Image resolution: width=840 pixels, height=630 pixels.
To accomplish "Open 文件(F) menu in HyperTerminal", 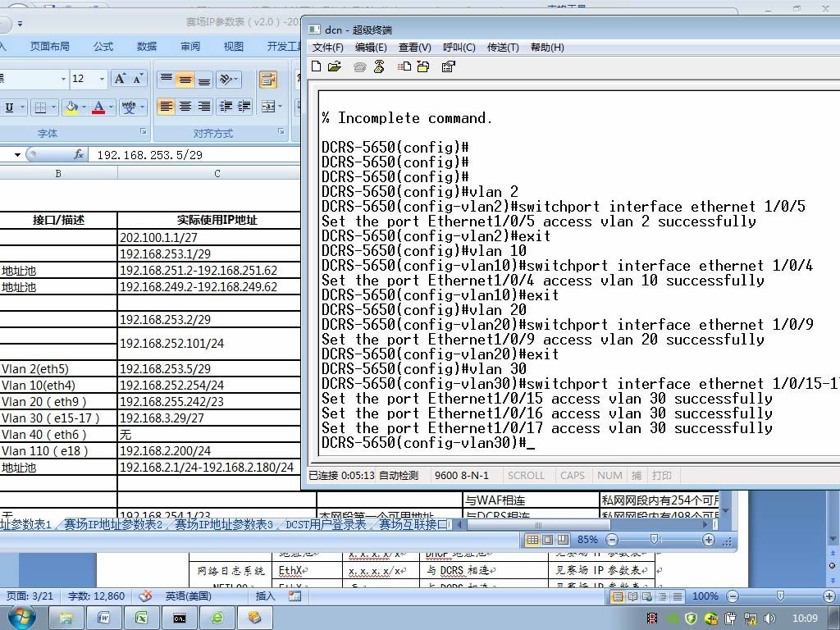I will coord(327,47).
